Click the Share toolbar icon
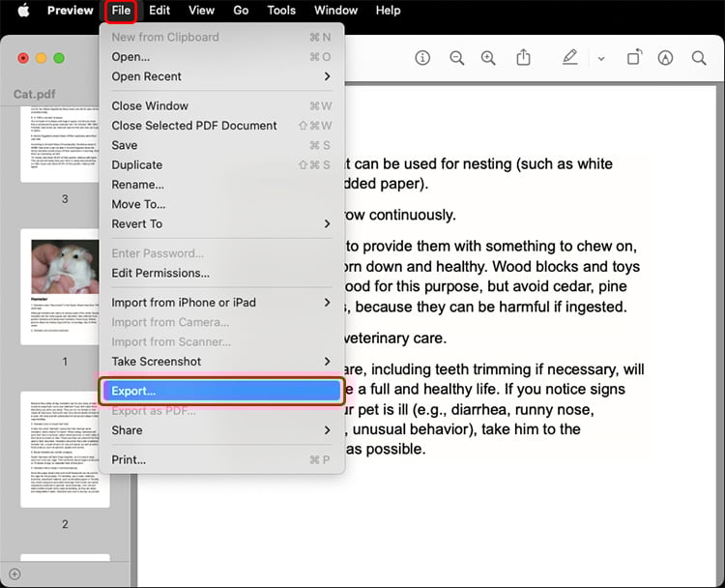This screenshot has height=588, width=725. (x=523, y=57)
